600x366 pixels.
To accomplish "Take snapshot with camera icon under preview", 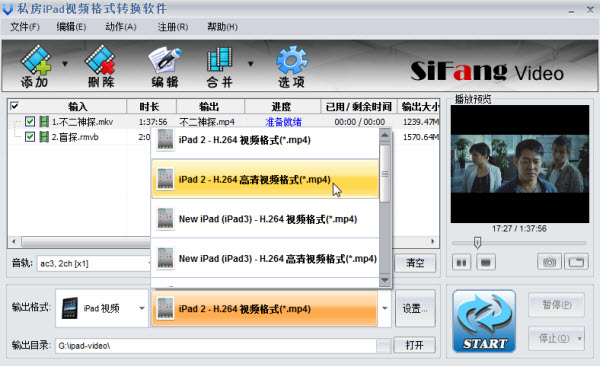I will click(x=549, y=262).
